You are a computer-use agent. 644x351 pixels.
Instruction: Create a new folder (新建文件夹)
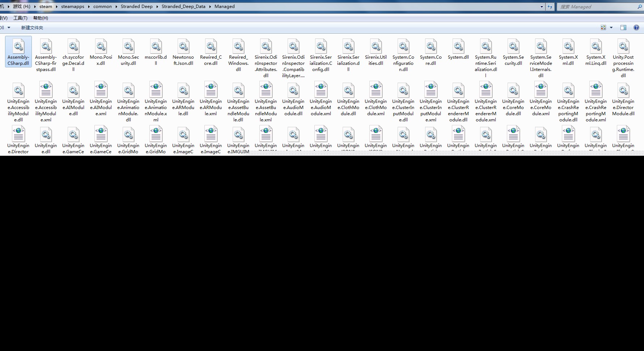[32, 28]
